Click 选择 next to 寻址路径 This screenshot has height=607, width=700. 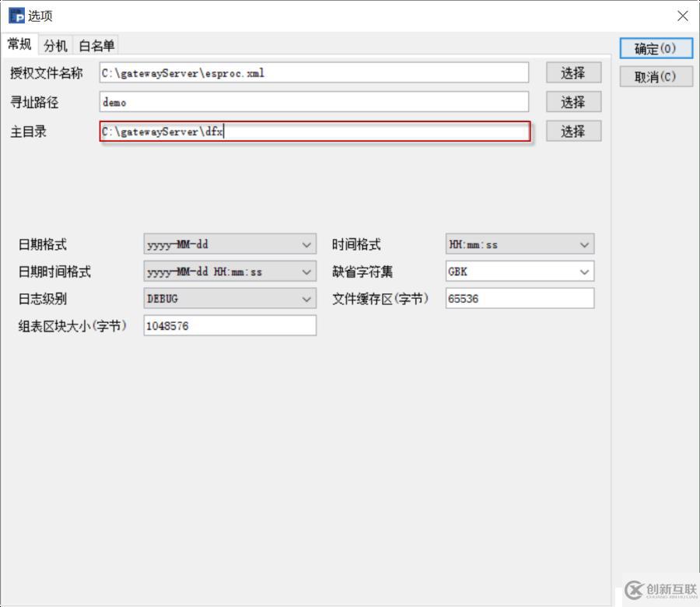573,101
